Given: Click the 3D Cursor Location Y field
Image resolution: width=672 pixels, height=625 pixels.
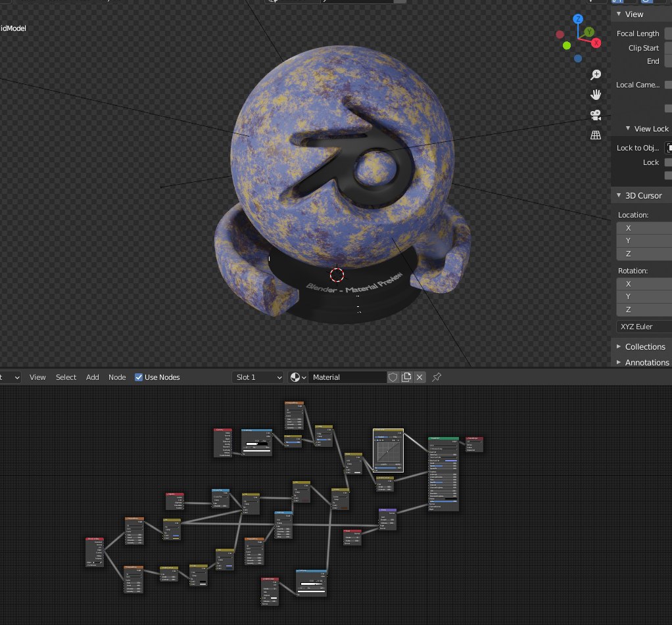Looking at the screenshot, I should pos(644,241).
